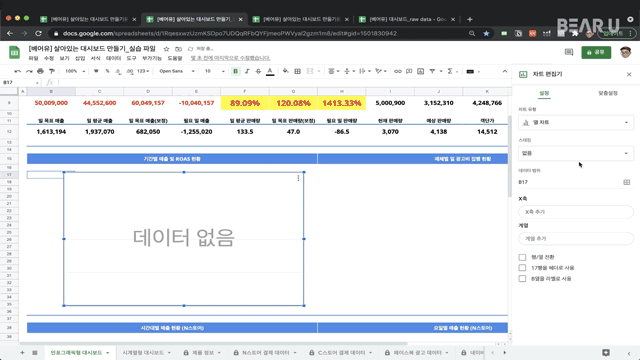Toggle italic formatting
This screenshot has height=360, width=640.
pyautogui.click(x=247, y=71)
